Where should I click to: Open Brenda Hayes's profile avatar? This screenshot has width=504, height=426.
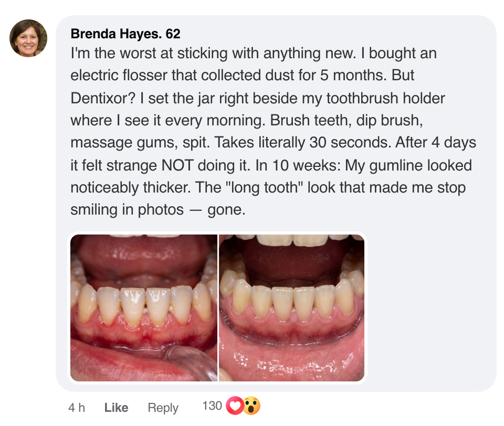[x=28, y=38]
